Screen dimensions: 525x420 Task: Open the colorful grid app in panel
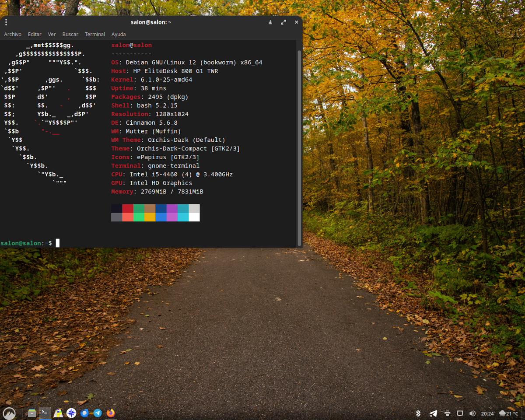click(58, 413)
